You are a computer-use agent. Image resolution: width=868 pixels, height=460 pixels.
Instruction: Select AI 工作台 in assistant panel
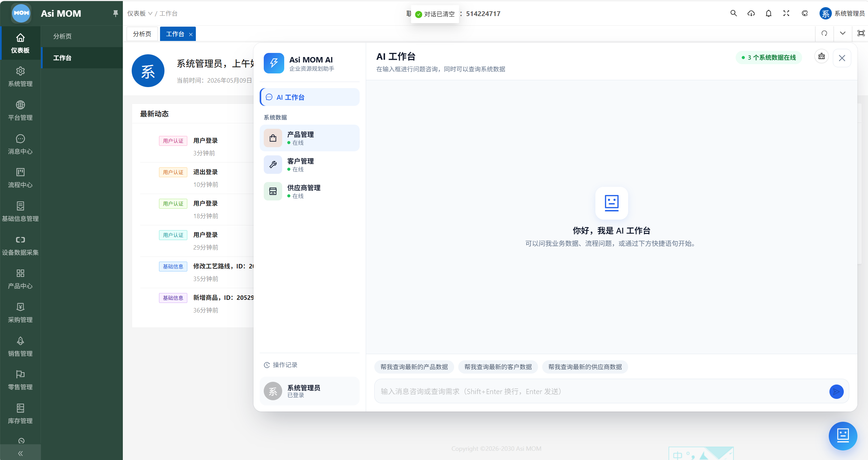point(309,97)
